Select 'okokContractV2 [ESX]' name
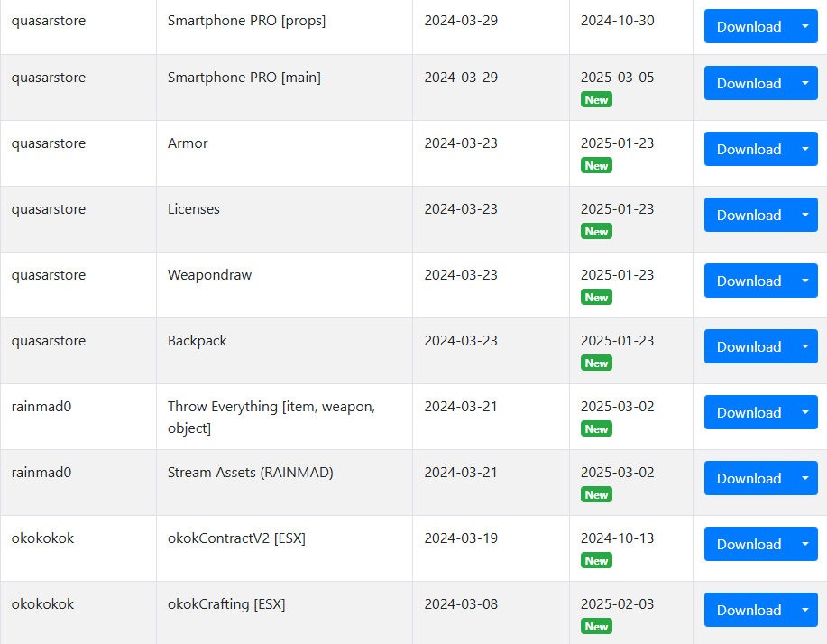This screenshot has height=644, width=827. [237, 538]
